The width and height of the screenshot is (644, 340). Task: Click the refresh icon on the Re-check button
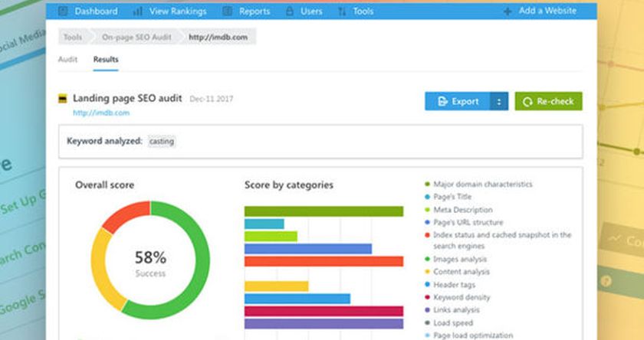tap(527, 102)
